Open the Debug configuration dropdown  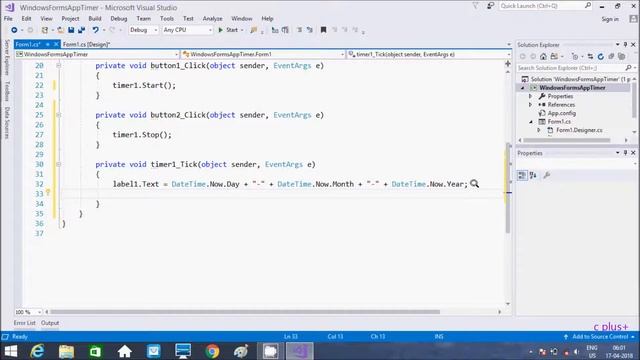point(143,30)
